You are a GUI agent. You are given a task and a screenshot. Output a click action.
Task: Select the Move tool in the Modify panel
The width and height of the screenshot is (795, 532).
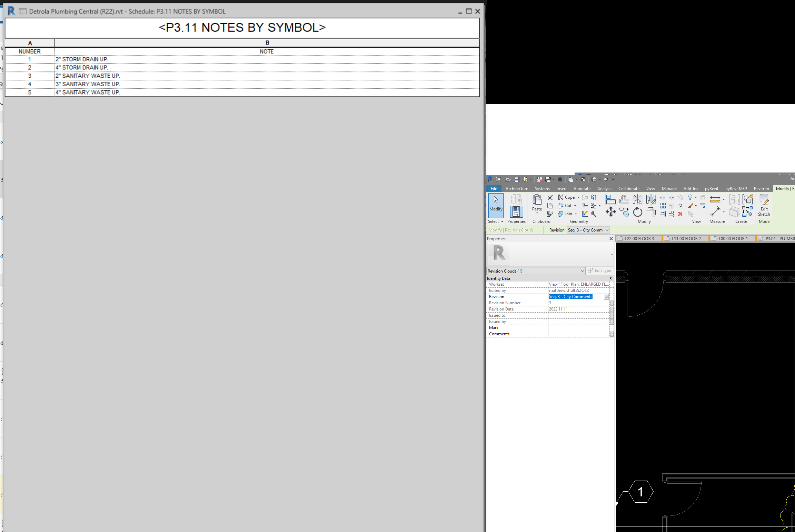(x=611, y=211)
